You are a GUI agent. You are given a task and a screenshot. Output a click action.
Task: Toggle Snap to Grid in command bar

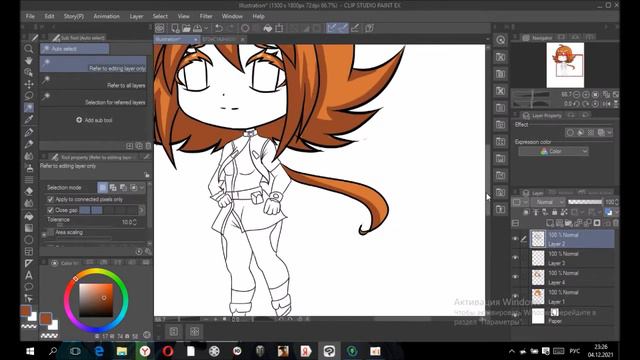[355, 28]
